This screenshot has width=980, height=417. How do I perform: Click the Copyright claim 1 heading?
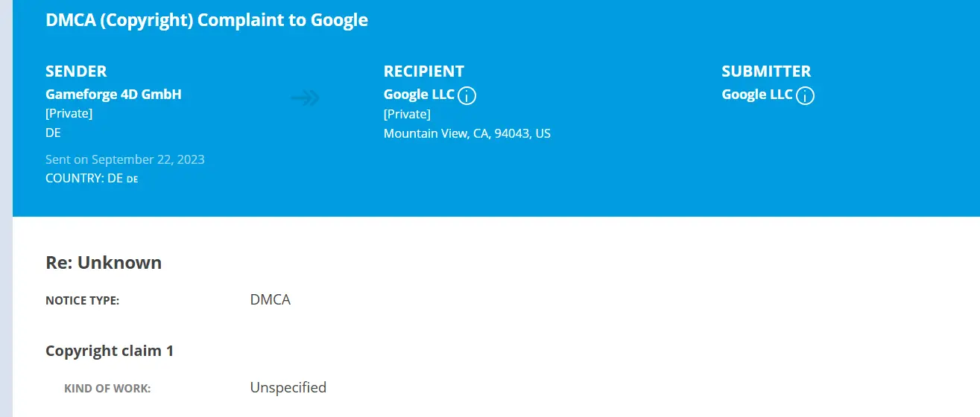click(x=110, y=351)
